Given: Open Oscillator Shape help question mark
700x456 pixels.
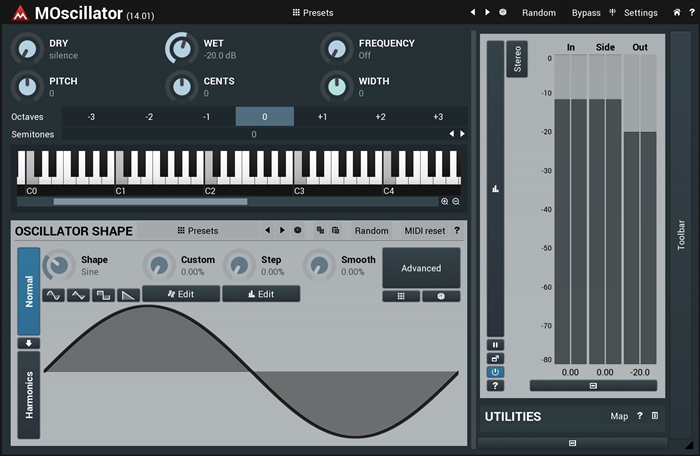Looking at the screenshot, I should 457,230.
